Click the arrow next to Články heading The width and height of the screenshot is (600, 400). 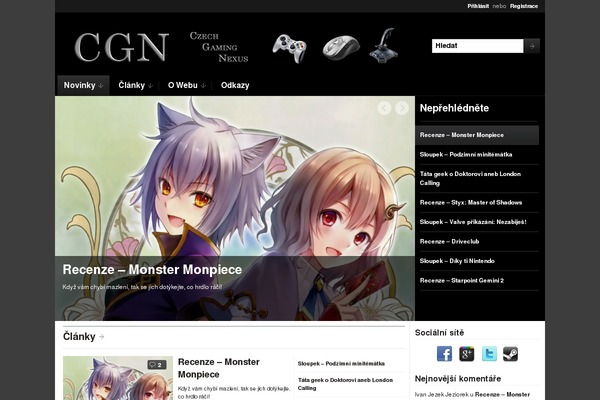[102, 337]
